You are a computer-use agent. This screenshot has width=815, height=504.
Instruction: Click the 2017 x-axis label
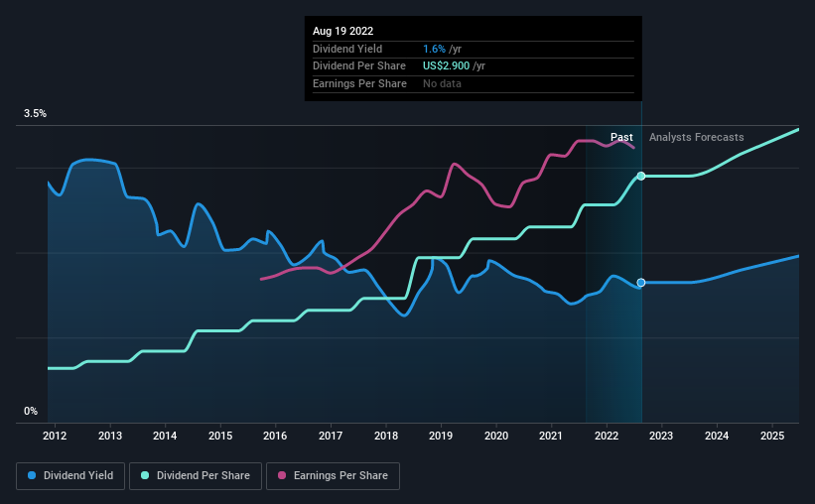(x=331, y=436)
